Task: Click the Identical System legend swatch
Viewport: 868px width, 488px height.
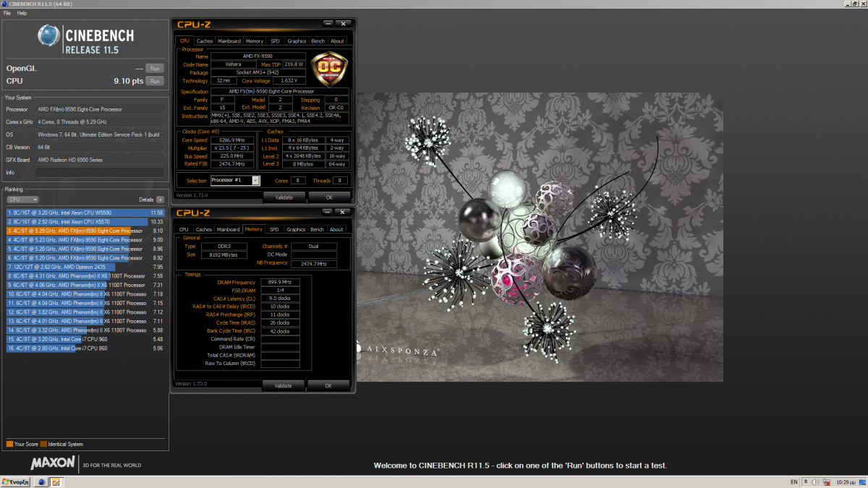Action: coord(44,444)
